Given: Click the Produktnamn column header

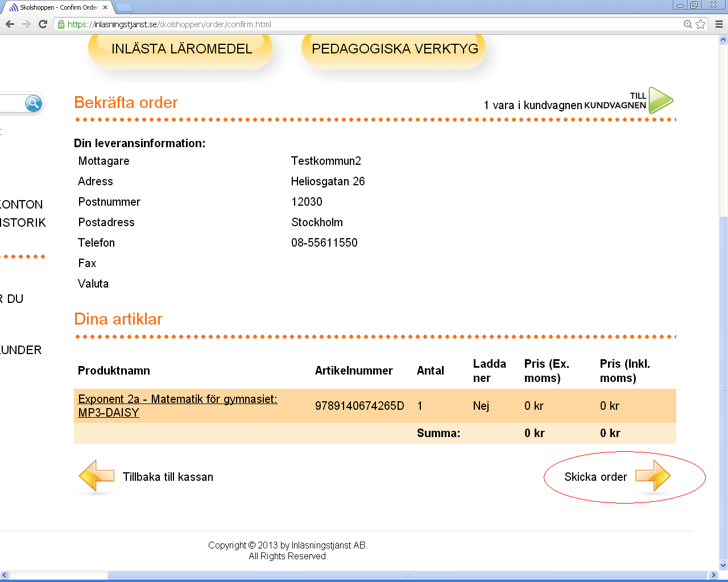Looking at the screenshot, I should click(114, 371).
